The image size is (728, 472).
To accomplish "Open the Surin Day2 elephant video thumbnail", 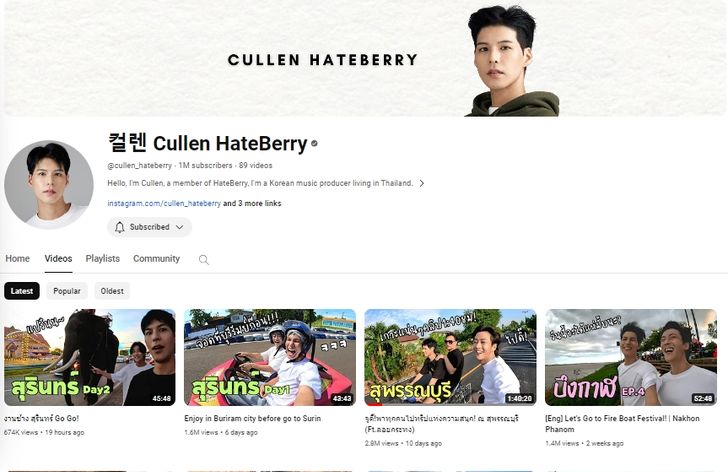I will pyautogui.click(x=90, y=357).
